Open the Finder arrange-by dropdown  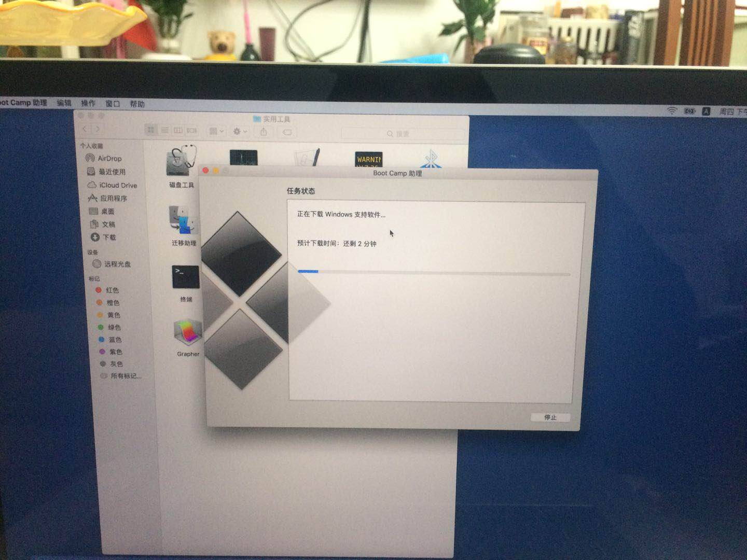pos(216,131)
